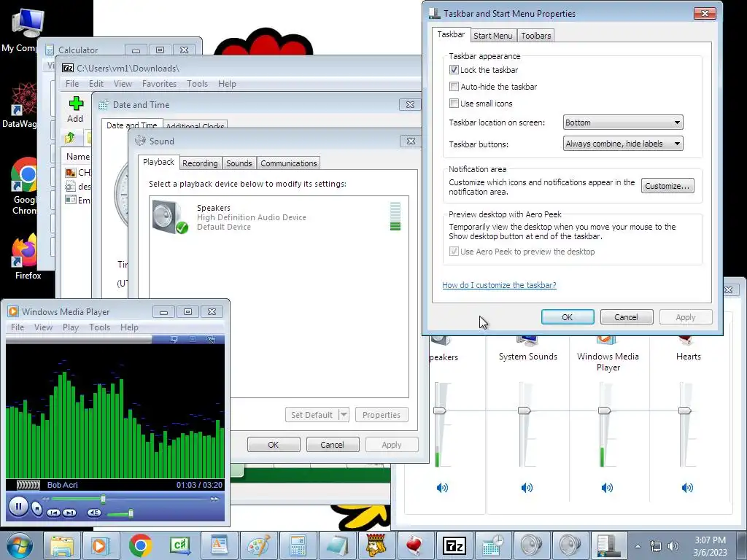Open Firefox desktop shortcut

point(26,257)
